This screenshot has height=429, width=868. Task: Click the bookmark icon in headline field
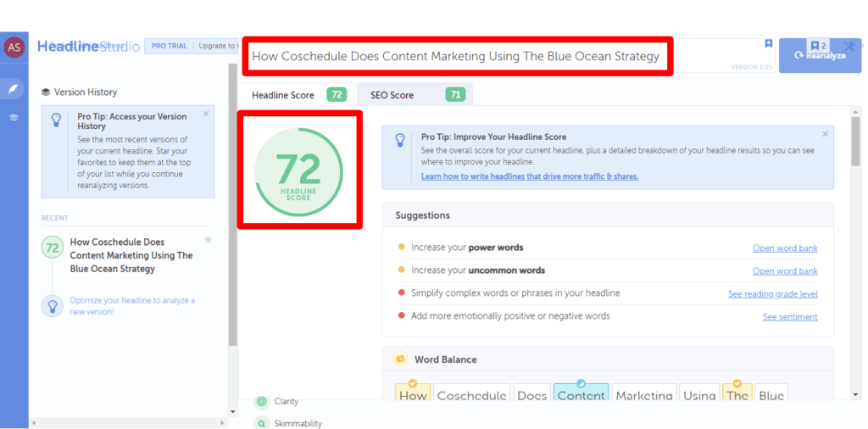[768, 43]
